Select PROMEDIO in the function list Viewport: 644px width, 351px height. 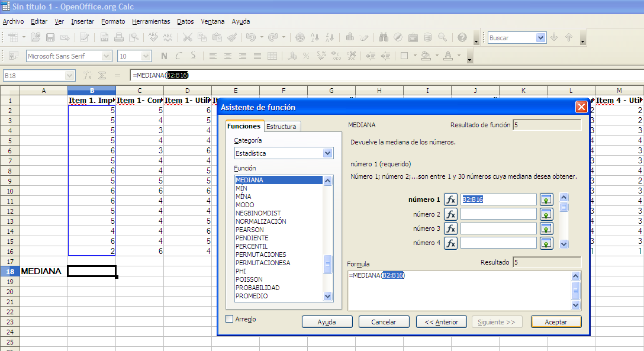tap(252, 296)
